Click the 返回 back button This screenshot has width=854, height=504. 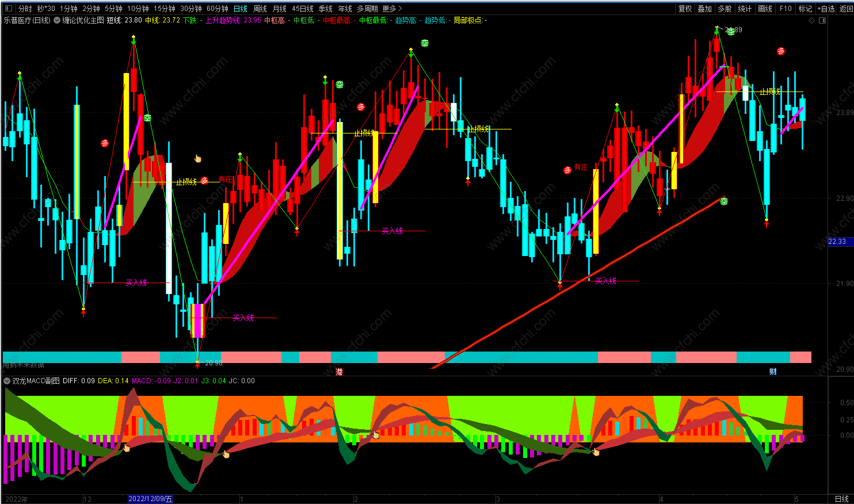(846, 9)
